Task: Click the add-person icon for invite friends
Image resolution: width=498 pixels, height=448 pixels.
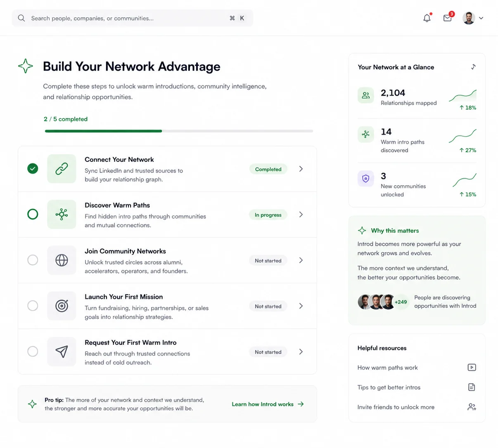Action: (472, 407)
